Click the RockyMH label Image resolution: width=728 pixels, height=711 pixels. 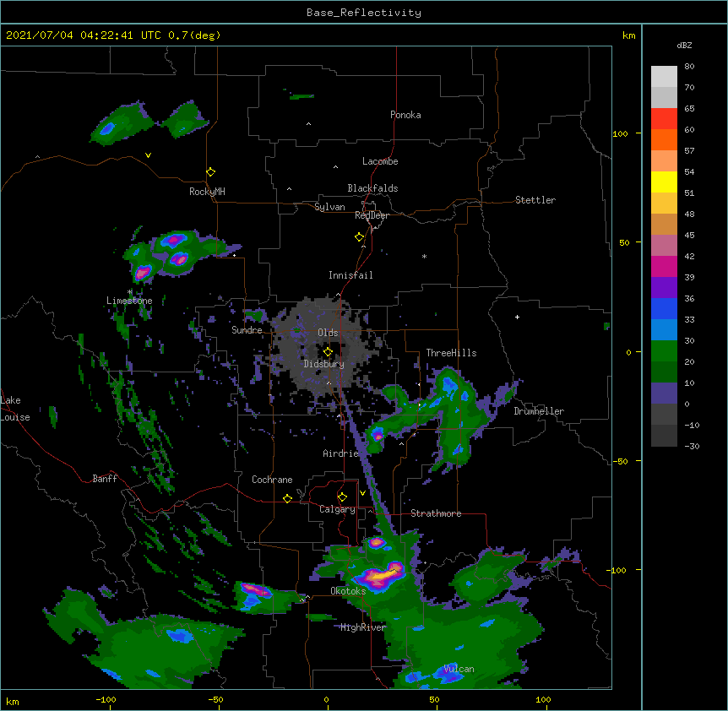[207, 192]
